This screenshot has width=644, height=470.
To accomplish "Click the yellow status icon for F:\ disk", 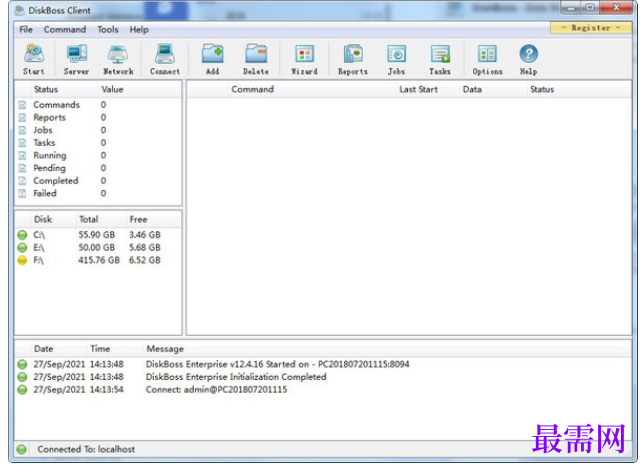I will point(22,260).
